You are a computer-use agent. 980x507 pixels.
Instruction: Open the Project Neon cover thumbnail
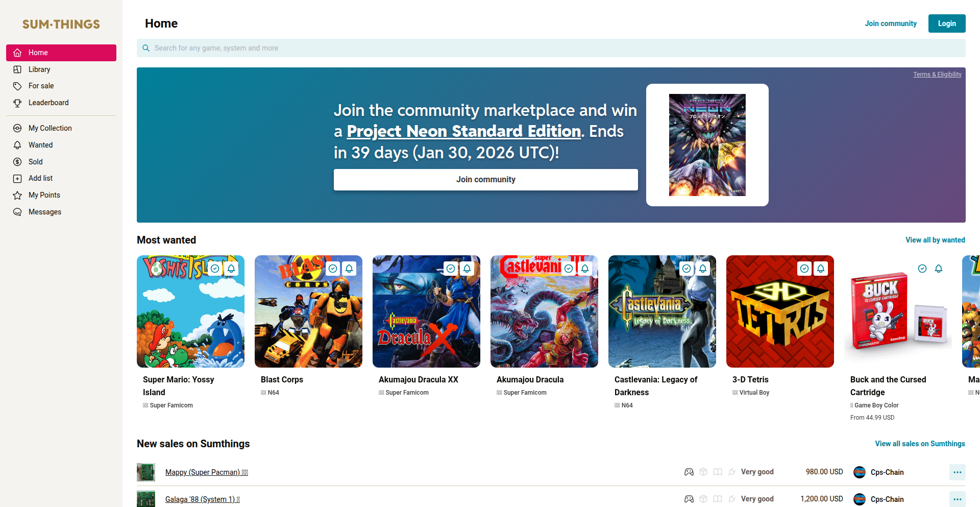point(707,145)
